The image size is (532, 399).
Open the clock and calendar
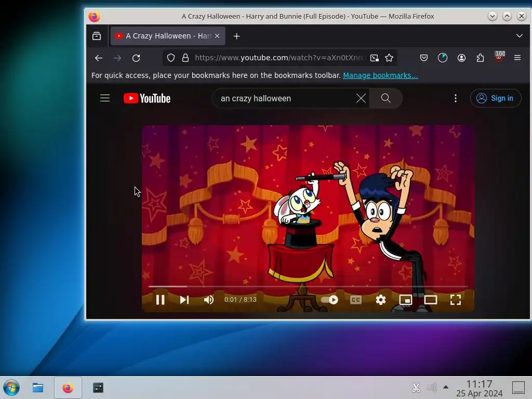tap(479, 388)
